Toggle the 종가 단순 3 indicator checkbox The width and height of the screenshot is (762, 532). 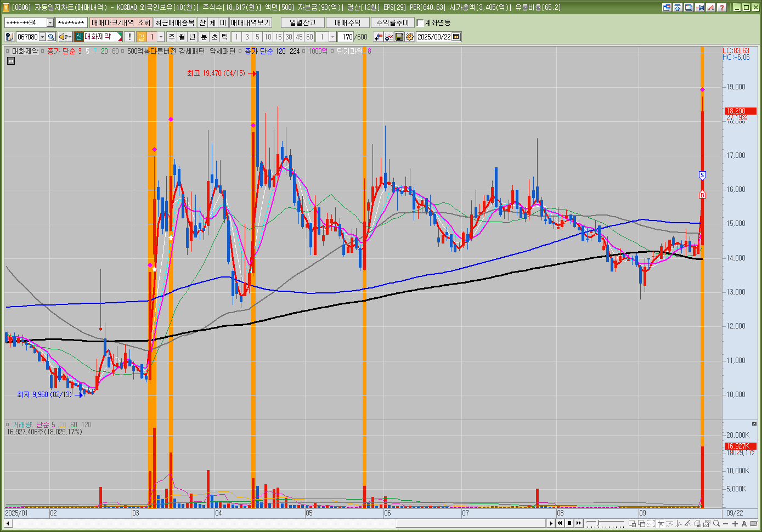click(x=43, y=51)
